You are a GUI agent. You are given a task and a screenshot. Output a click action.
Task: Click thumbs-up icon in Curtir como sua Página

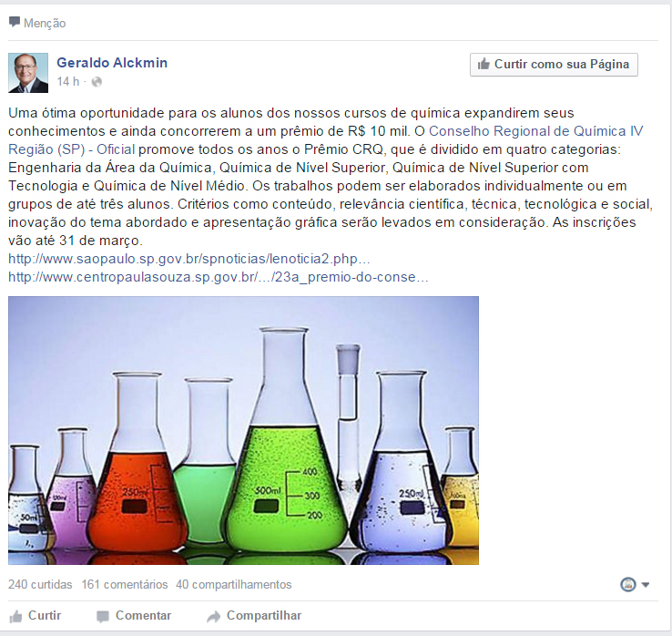coord(484,64)
